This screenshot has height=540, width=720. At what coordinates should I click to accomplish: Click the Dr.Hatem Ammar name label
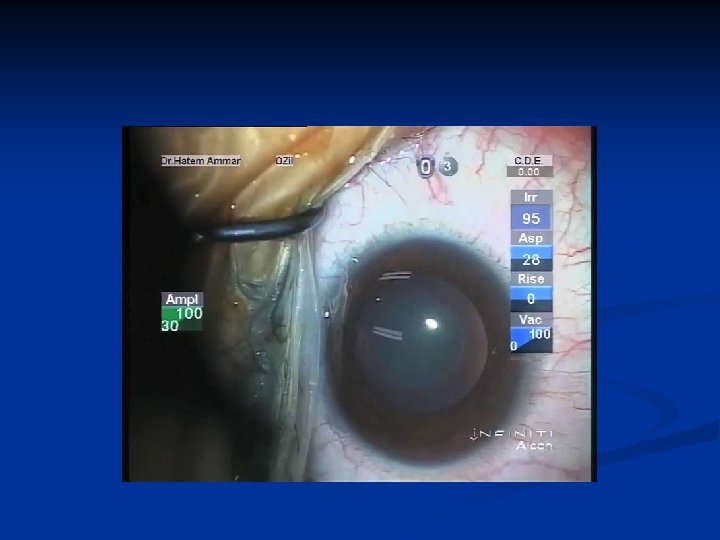pos(200,161)
